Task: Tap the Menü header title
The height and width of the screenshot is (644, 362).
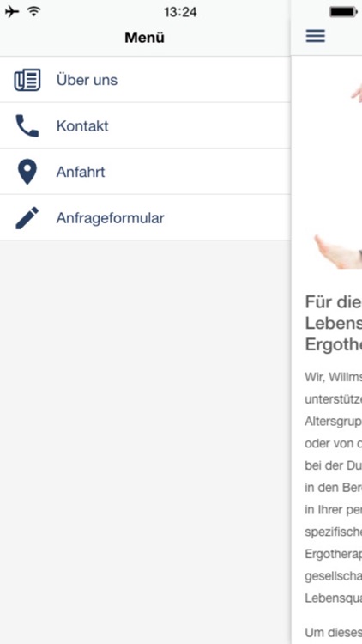Action: (x=144, y=38)
